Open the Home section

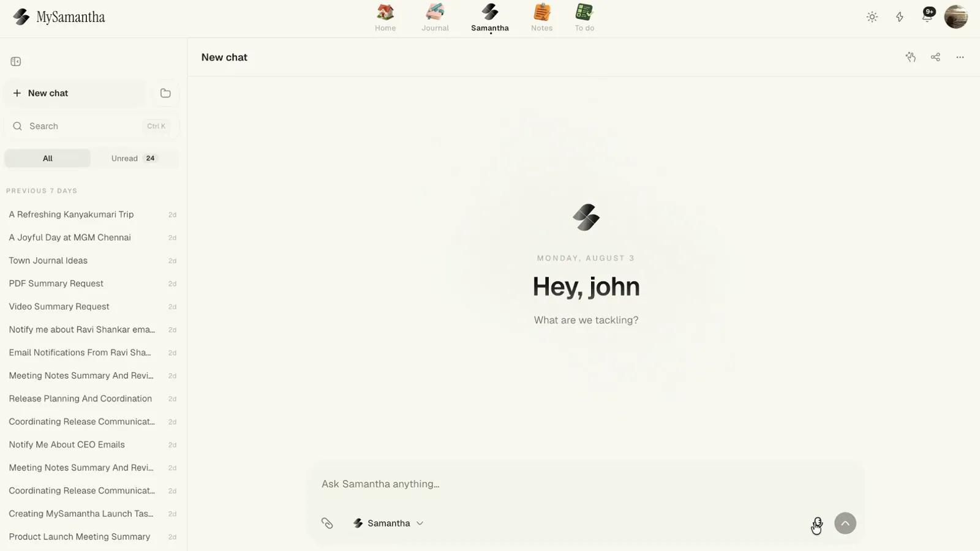pyautogui.click(x=385, y=18)
